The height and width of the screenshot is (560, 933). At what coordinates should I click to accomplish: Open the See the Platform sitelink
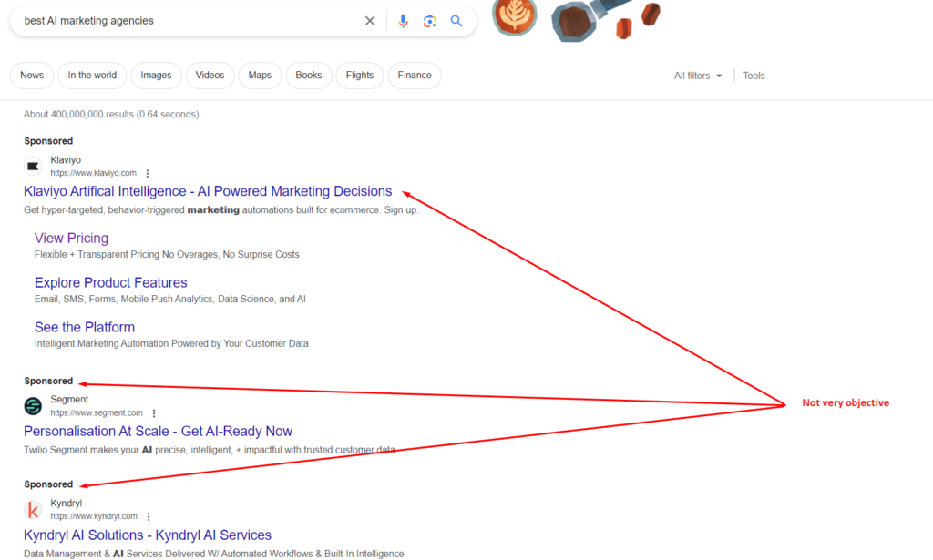point(85,328)
